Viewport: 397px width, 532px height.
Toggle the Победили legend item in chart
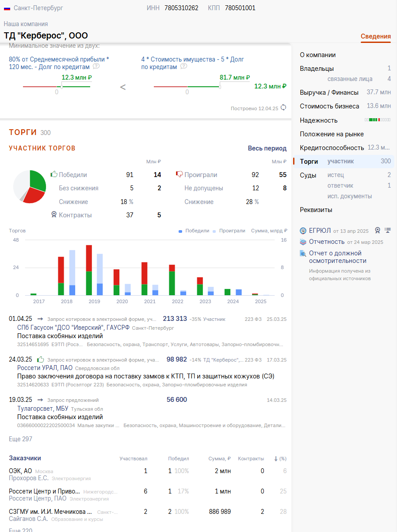coord(194,231)
